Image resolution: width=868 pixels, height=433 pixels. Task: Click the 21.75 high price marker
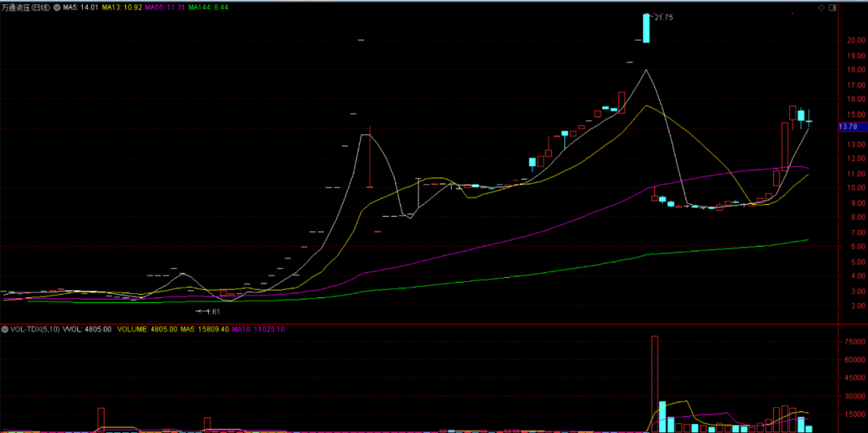(663, 17)
